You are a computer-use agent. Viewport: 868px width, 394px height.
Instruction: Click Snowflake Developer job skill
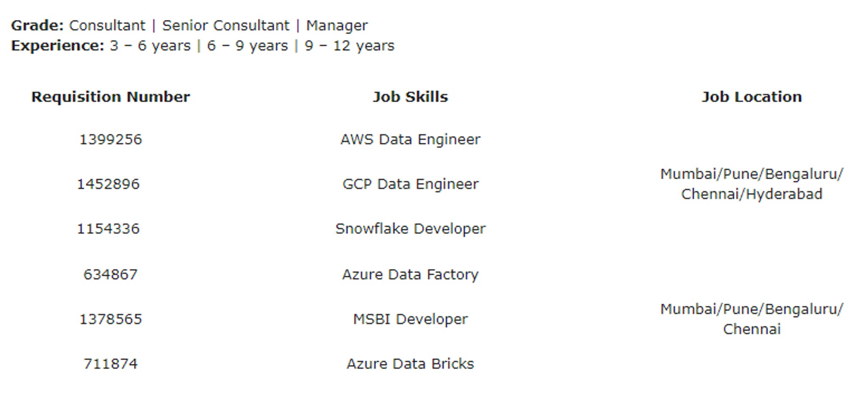[410, 229]
